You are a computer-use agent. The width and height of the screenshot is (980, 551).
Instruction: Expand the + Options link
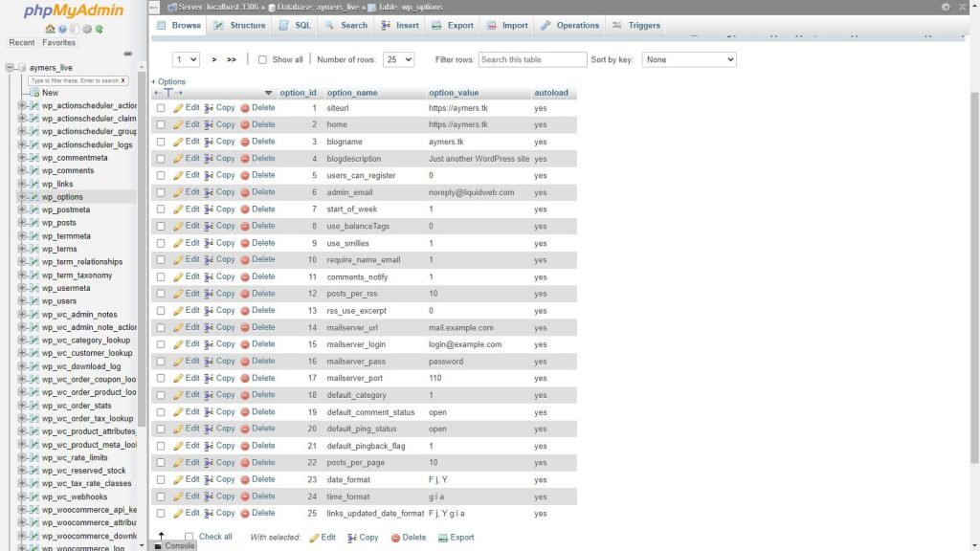pos(168,81)
